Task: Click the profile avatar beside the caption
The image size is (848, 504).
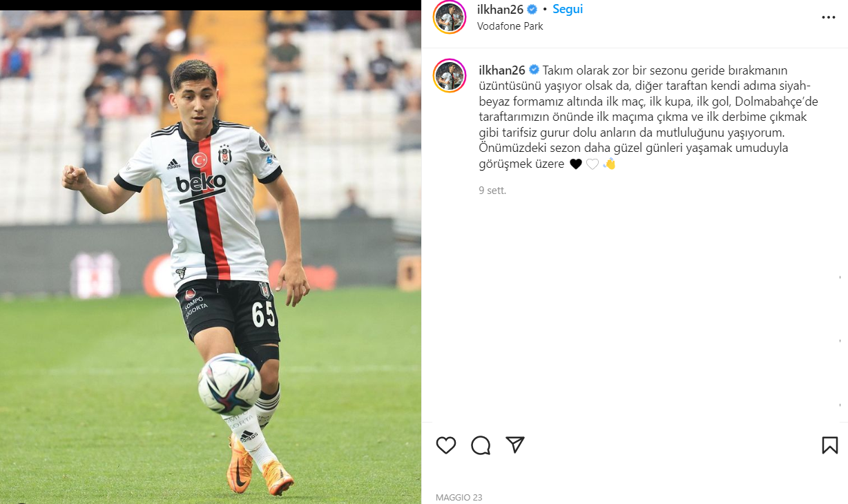Action: (450, 76)
